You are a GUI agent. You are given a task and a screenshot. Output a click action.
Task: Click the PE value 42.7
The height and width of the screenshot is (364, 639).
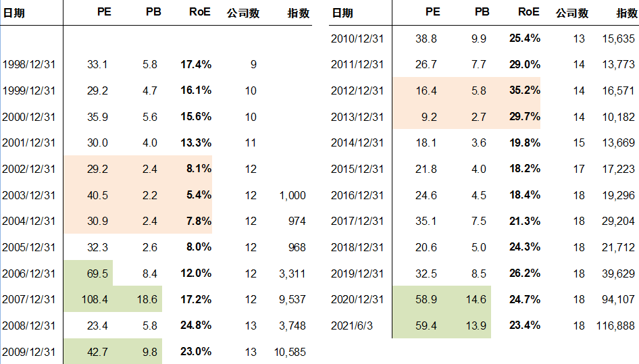[98, 351]
